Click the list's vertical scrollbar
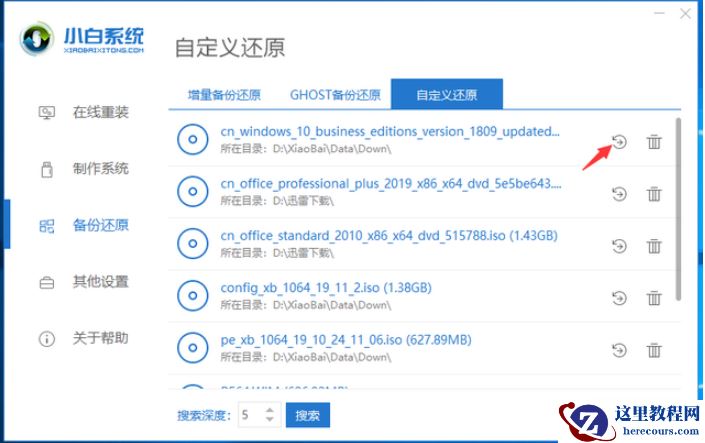705x443 pixels. tap(678, 209)
